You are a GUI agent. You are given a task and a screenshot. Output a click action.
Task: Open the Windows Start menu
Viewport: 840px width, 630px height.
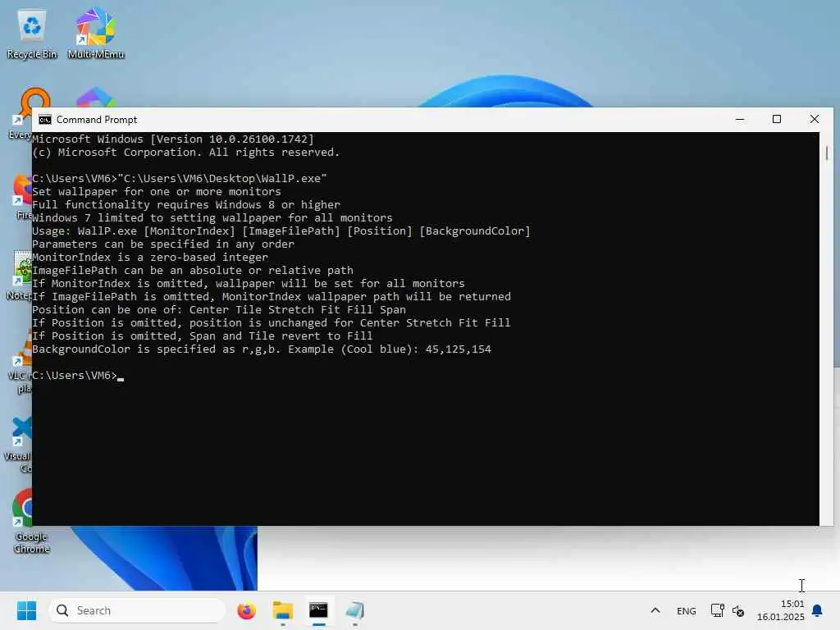26,610
